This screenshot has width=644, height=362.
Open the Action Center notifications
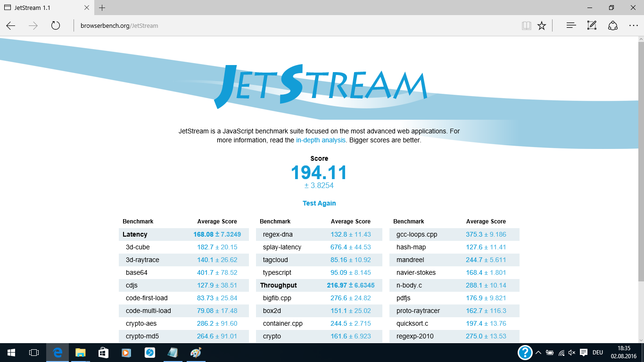(x=584, y=353)
